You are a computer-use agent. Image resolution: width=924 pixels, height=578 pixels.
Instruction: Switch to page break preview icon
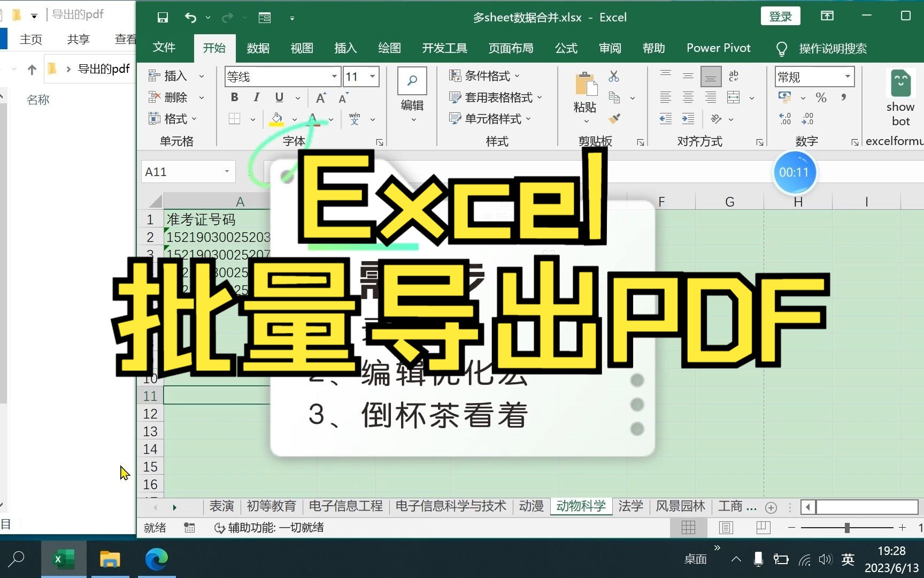click(764, 528)
